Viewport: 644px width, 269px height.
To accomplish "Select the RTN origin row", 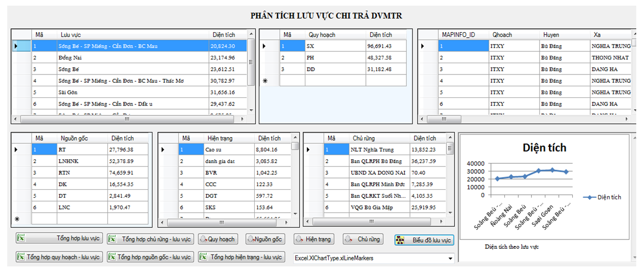I will 81,173.
